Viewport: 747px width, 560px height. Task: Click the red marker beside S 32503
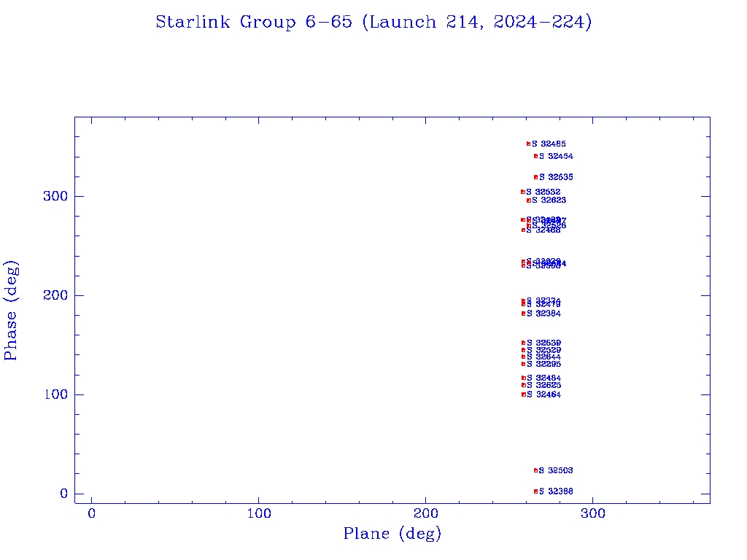click(536, 470)
